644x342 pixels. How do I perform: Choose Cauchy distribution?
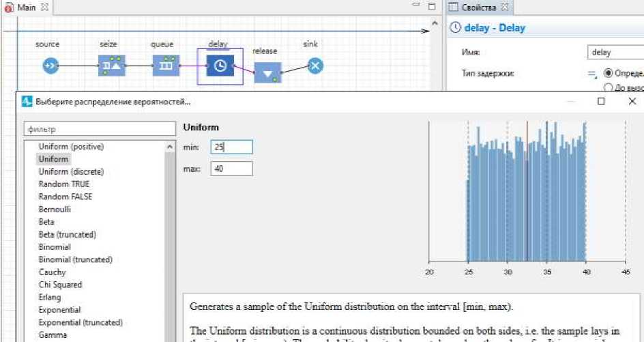click(52, 272)
